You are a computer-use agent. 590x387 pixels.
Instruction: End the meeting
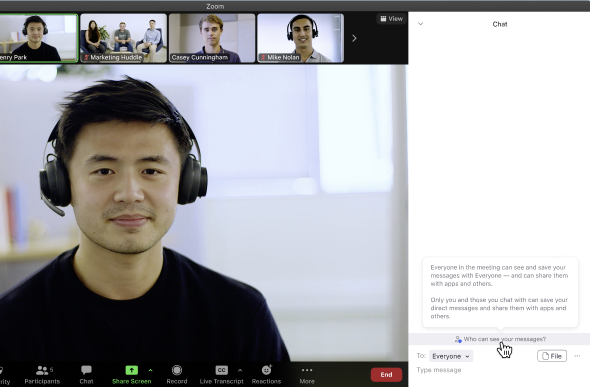click(x=386, y=375)
